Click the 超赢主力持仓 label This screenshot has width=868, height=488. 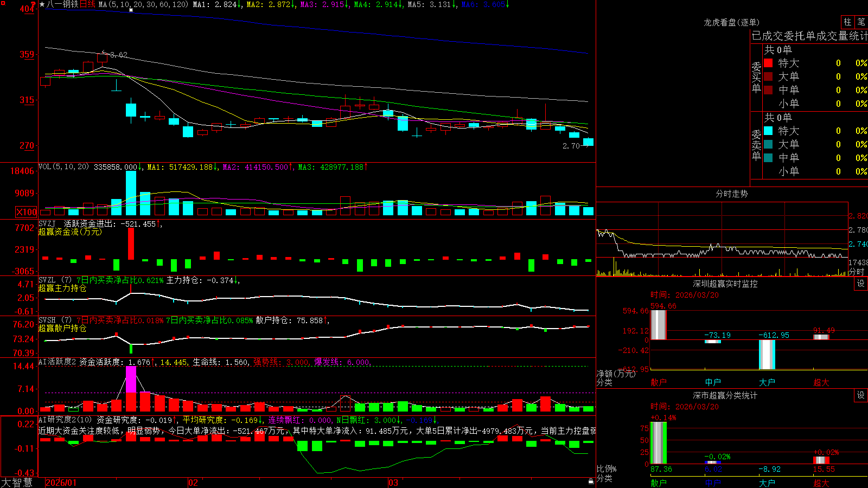point(62,288)
